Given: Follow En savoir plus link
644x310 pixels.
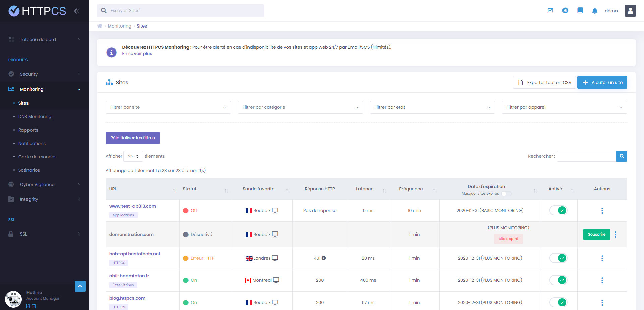Looking at the screenshot, I should click(x=137, y=54).
